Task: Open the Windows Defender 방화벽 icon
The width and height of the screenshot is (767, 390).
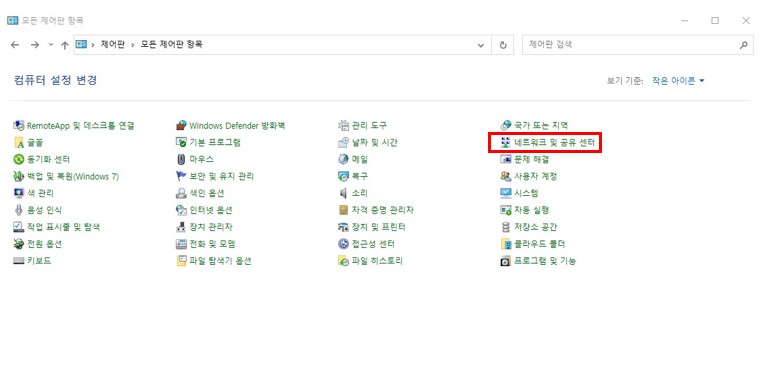Action: tap(181, 126)
